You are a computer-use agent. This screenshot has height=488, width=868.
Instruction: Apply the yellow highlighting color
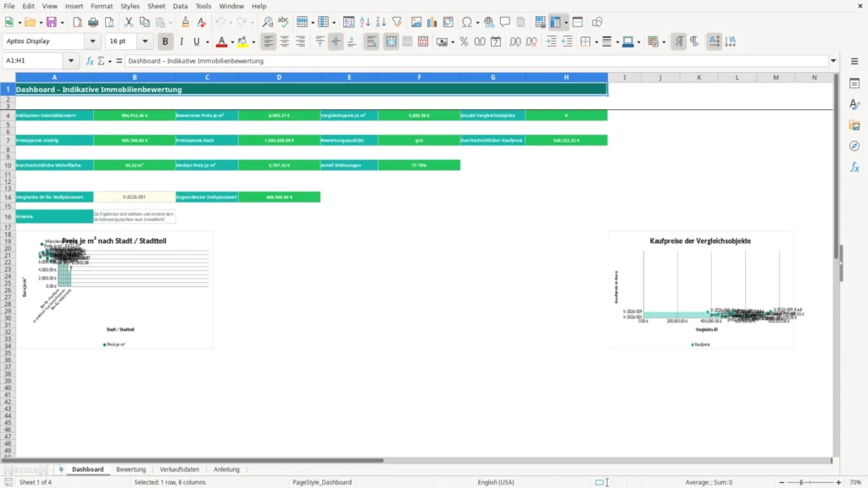click(243, 42)
